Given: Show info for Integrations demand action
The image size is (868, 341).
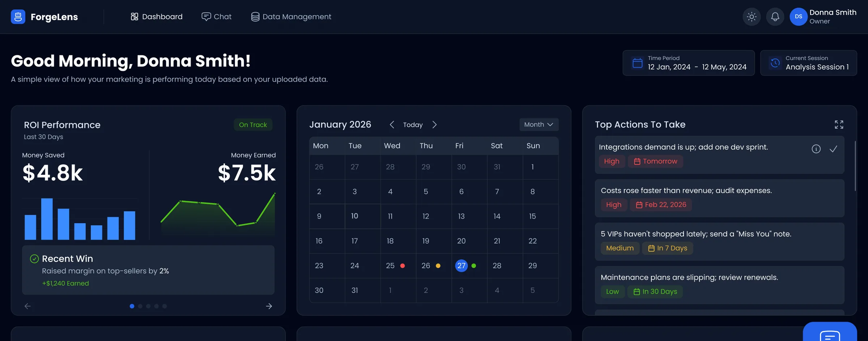Looking at the screenshot, I should pos(816,149).
